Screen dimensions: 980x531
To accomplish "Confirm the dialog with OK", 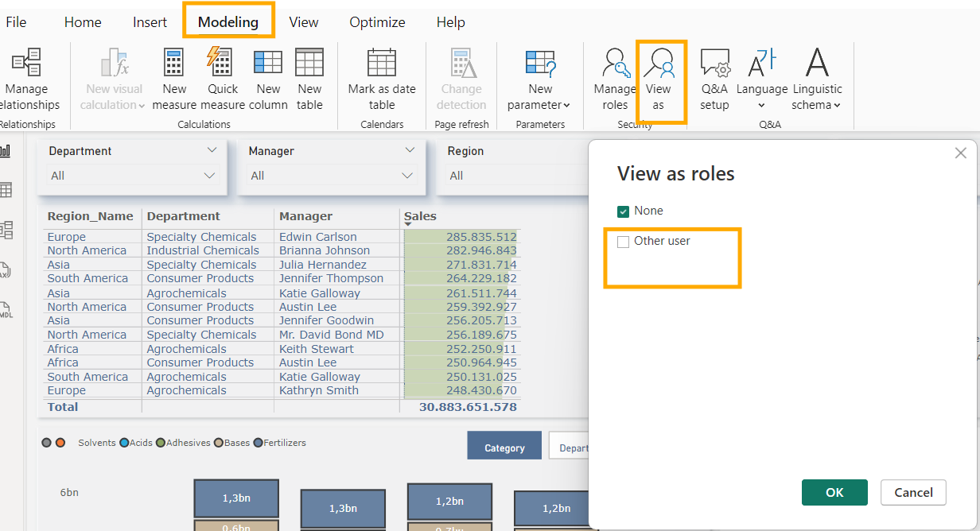I will [x=834, y=493].
